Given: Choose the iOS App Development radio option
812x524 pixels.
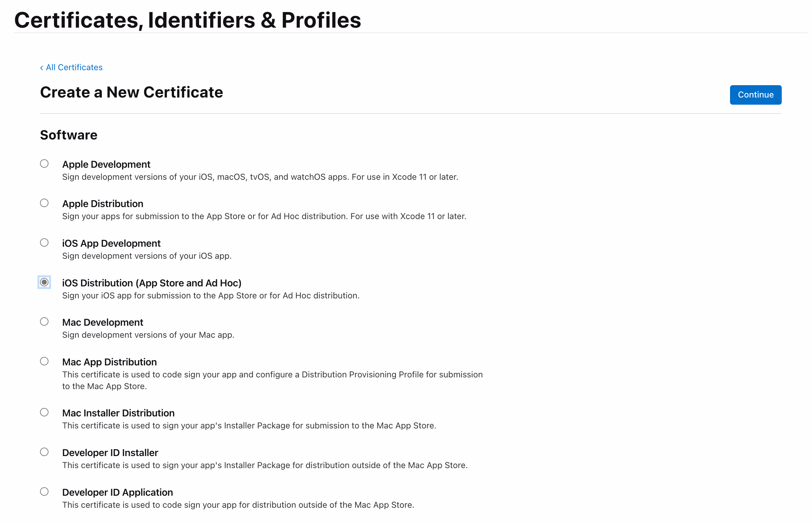Looking at the screenshot, I should (x=44, y=243).
